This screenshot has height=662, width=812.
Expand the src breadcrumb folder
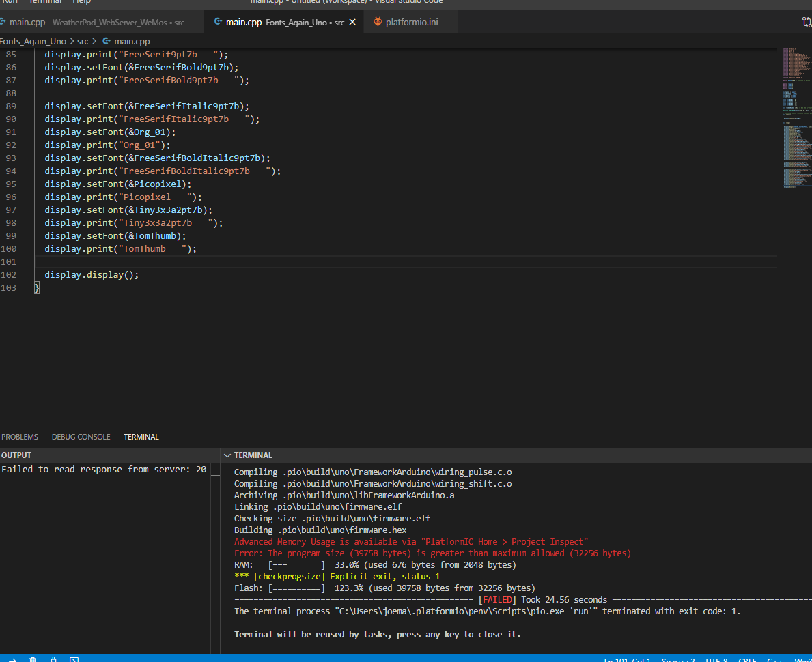(x=83, y=42)
